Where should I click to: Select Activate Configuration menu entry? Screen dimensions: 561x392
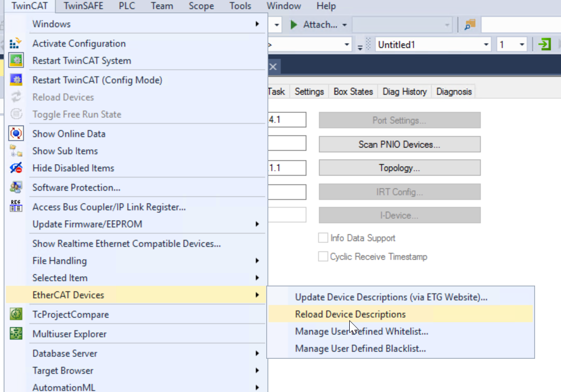coord(136,43)
